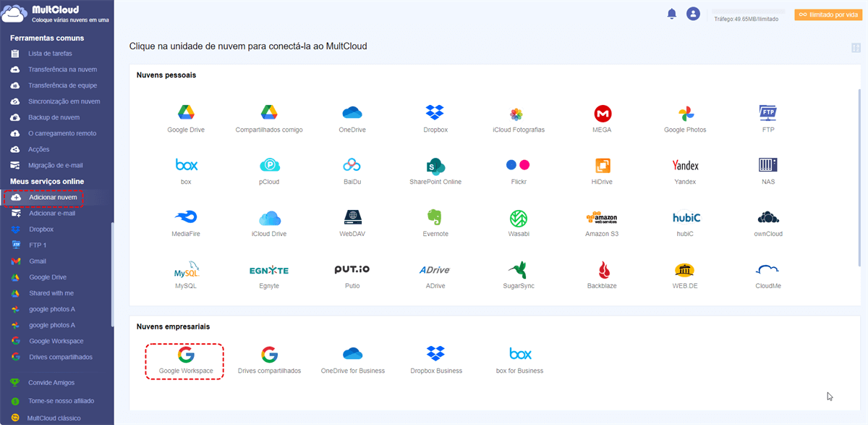This screenshot has height=425, width=868.
Task: Add WEB.DE cloud
Action: pyautogui.click(x=685, y=269)
